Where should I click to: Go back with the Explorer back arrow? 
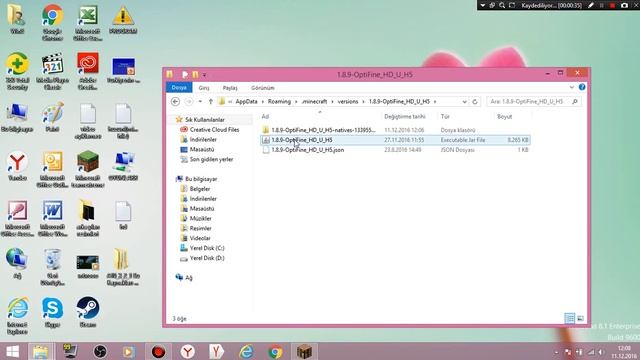176,102
